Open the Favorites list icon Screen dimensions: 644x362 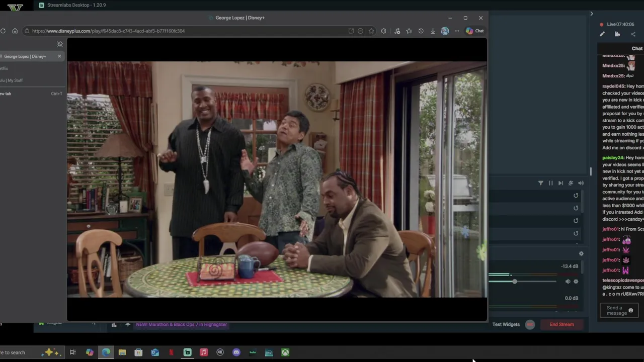[409, 31]
